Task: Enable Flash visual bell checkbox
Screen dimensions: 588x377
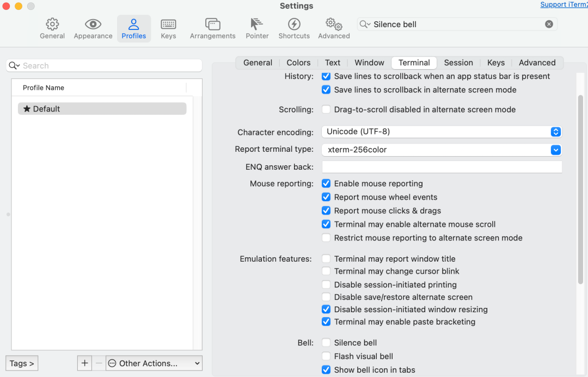Action: (326, 356)
